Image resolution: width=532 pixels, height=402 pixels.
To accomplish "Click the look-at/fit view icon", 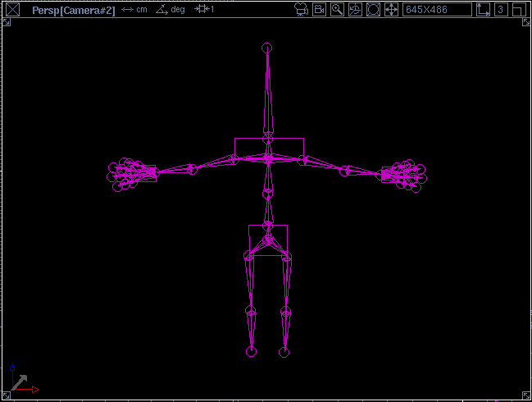I will point(373,10).
